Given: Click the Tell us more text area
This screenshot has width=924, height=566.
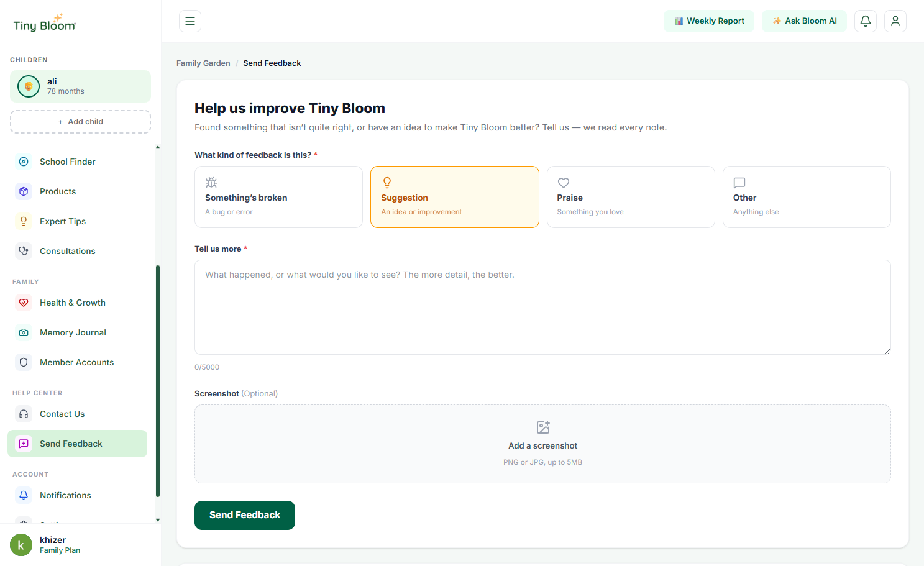Looking at the screenshot, I should (x=542, y=307).
